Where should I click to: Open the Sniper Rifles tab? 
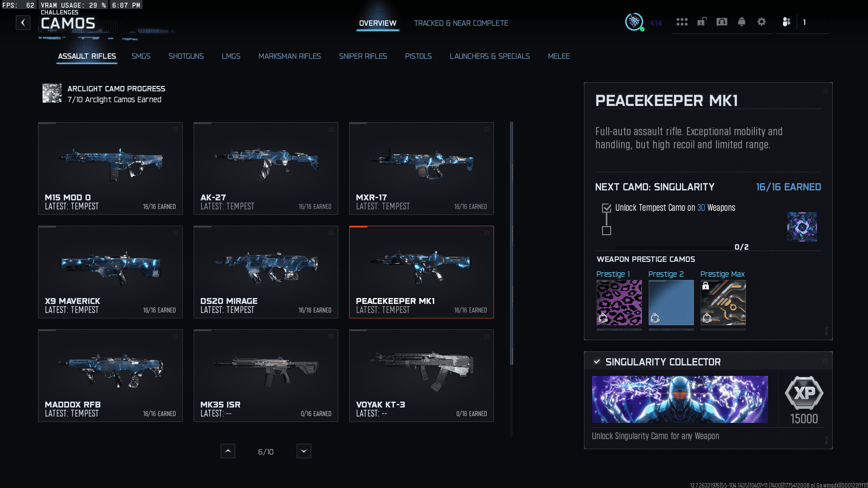pos(363,56)
